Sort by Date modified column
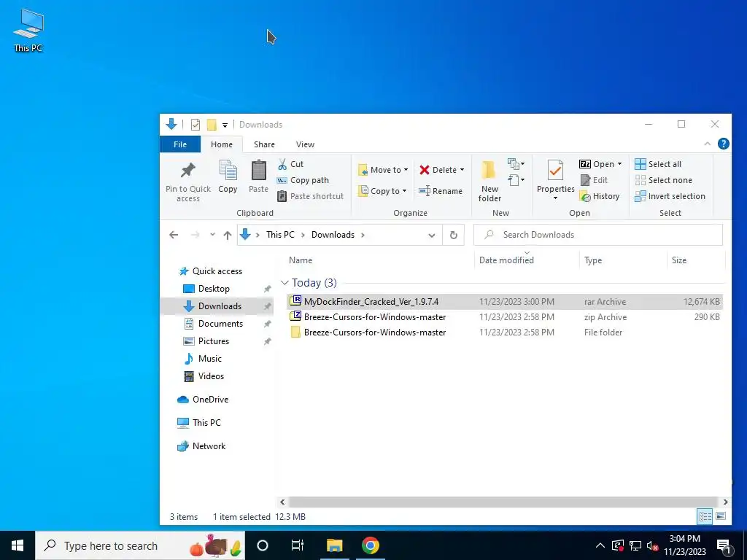Screen dimensions: 747x560 point(506,260)
